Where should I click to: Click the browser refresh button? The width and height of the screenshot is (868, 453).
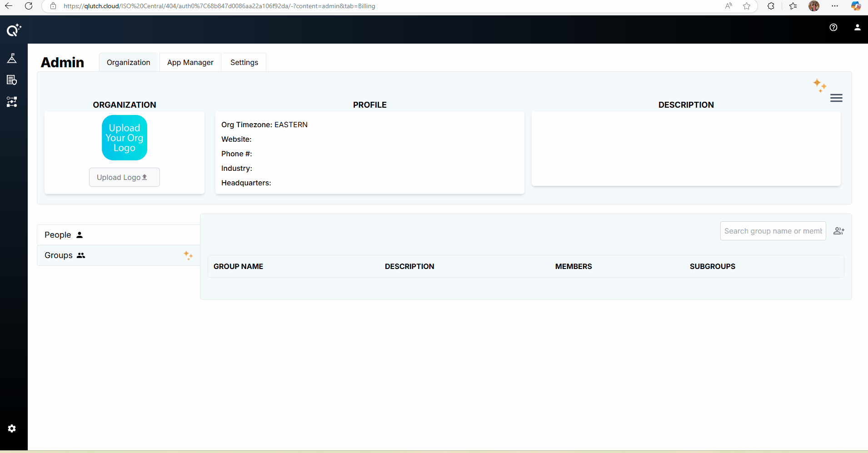[x=29, y=6]
